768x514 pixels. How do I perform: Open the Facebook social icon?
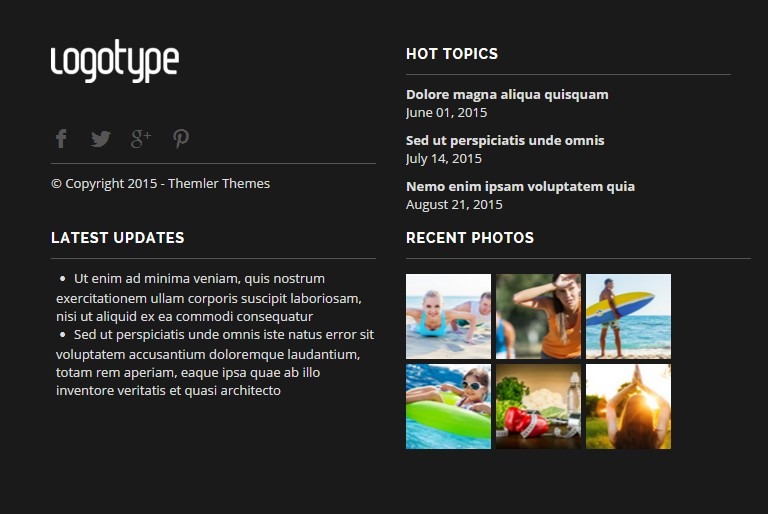point(61,139)
